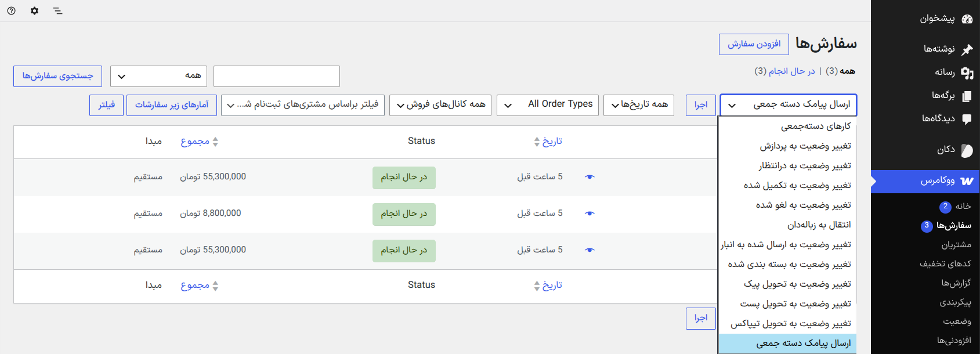This screenshot has height=354, width=980.
Task: Open the ارسال پیامک دسته جمعی bulk actions dropdown
Action: [789, 105]
